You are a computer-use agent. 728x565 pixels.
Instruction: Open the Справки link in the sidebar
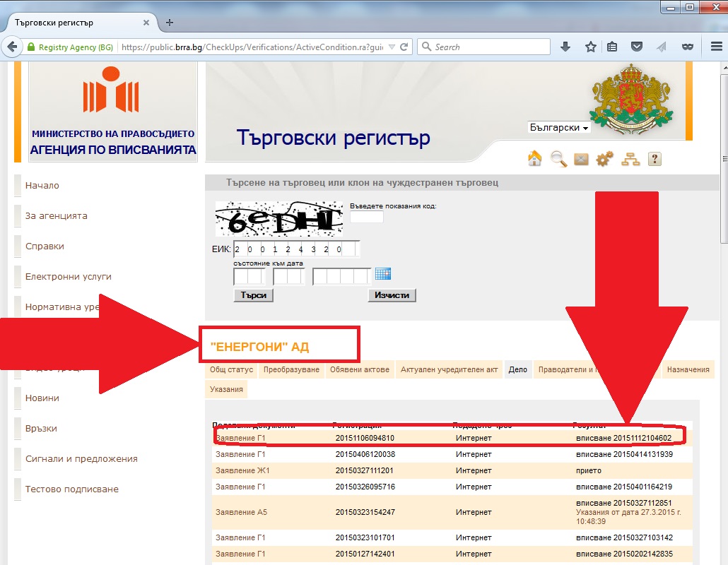(x=45, y=246)
